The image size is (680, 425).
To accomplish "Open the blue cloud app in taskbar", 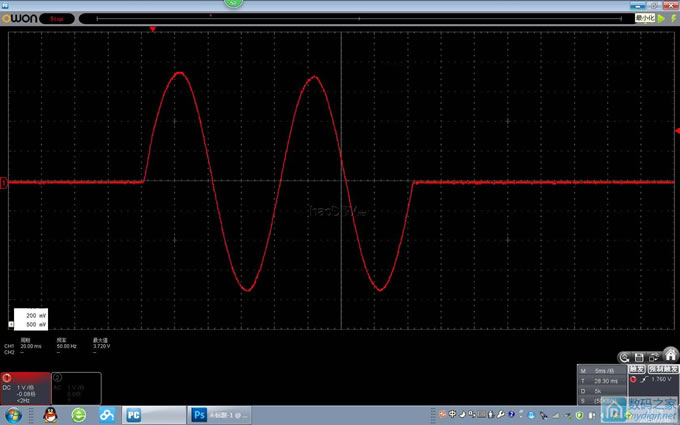I will (105, 414).
